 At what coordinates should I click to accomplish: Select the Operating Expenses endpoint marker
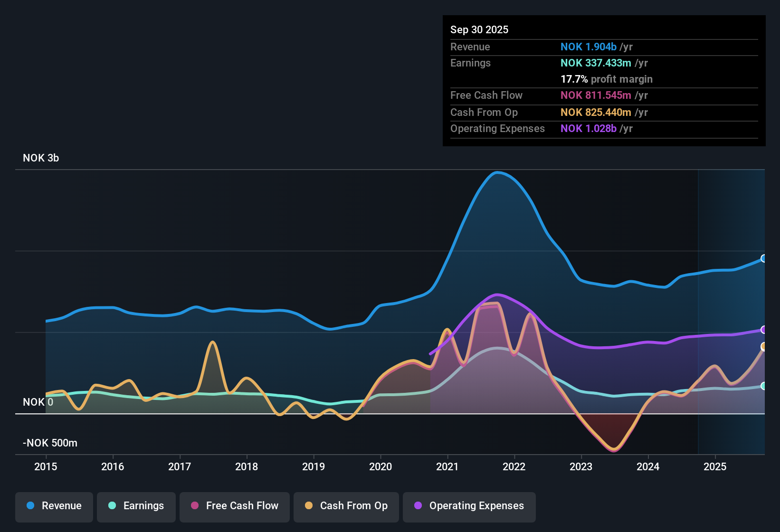pyautogui.click(x=764, y=330)
